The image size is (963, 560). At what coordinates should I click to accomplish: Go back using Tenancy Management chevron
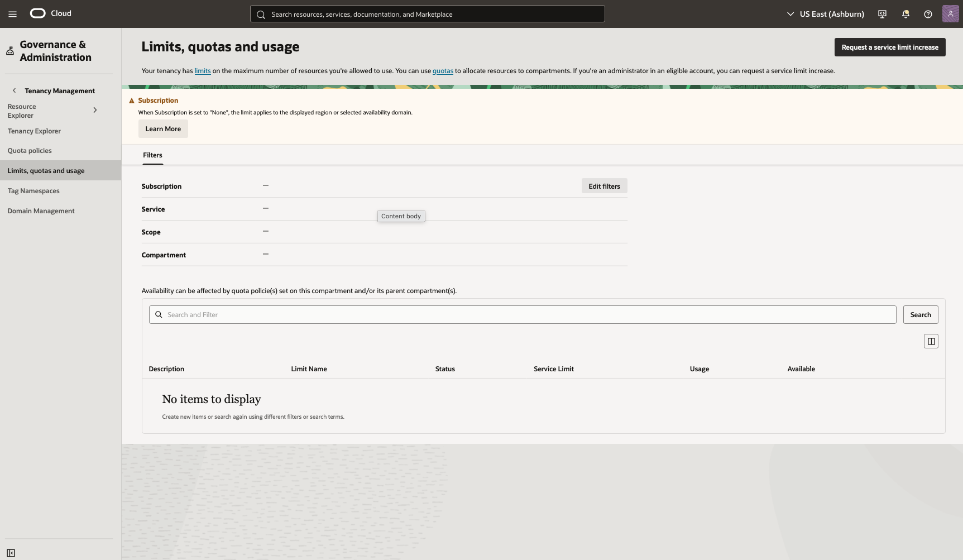15,90
